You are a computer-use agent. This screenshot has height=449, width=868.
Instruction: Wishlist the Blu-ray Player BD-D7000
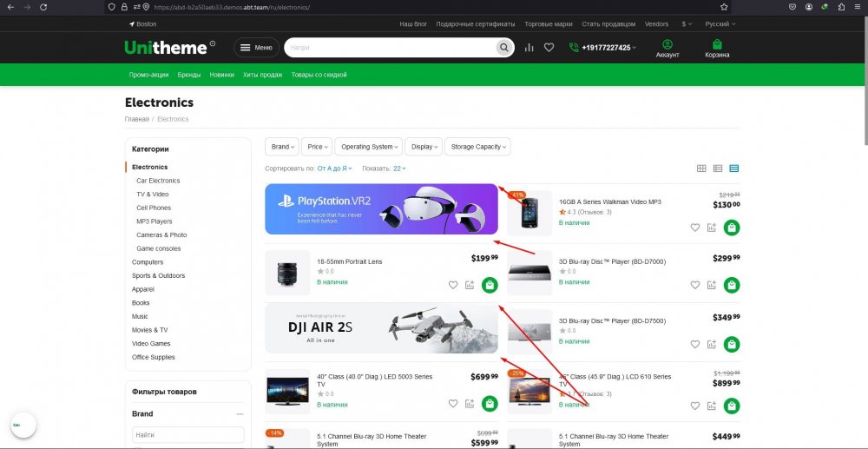(x=695, y=285)
